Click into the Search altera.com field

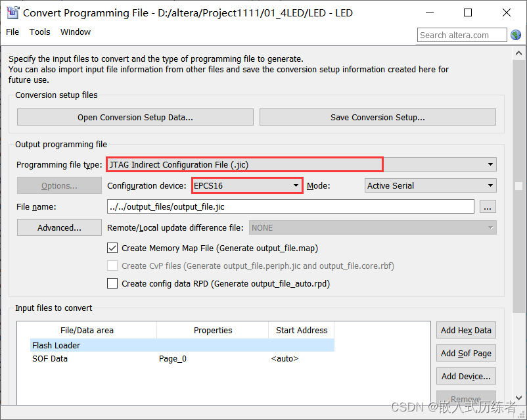click(x=462, y=35)
